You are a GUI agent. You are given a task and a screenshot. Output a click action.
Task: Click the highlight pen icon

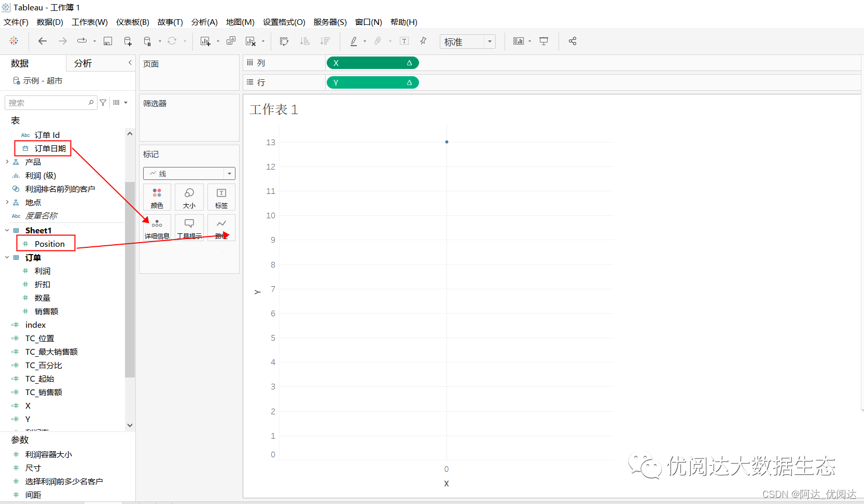click(354, 41)
